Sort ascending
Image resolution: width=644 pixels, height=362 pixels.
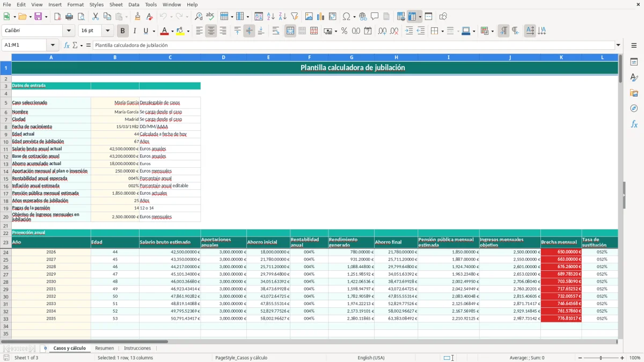[x=271, y=17]
